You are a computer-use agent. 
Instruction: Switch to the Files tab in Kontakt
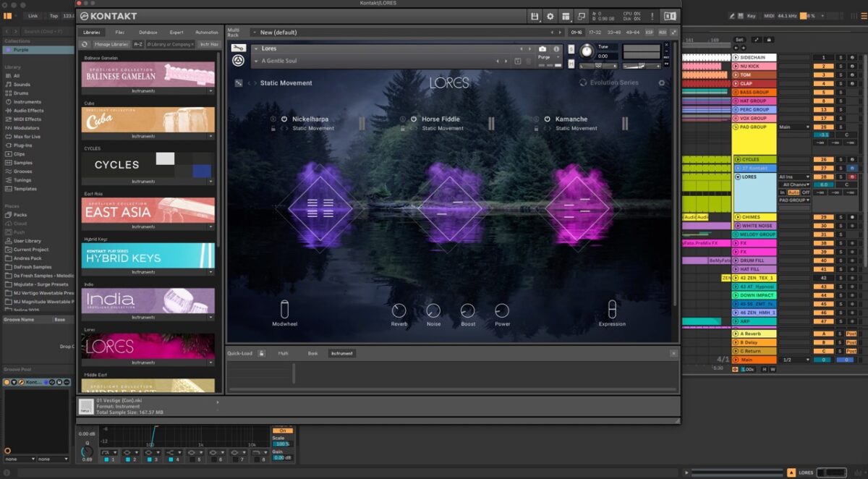pos(119,33)
